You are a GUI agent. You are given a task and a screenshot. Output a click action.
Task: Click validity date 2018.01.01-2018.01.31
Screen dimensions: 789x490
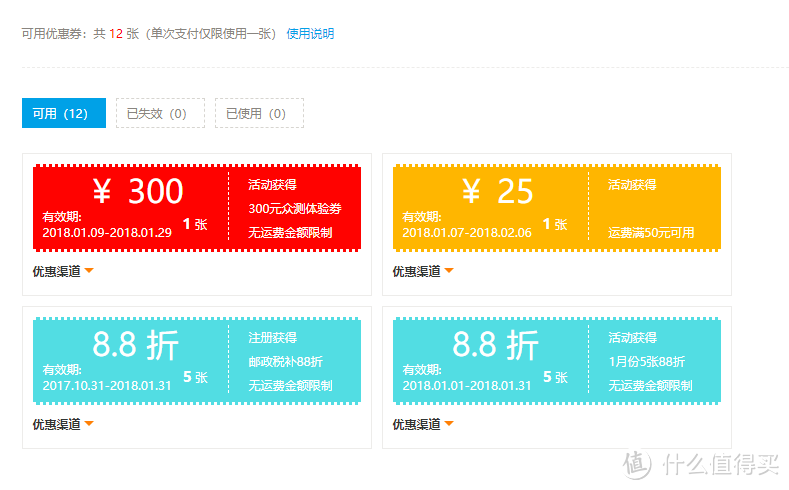(x=466, y=385)
